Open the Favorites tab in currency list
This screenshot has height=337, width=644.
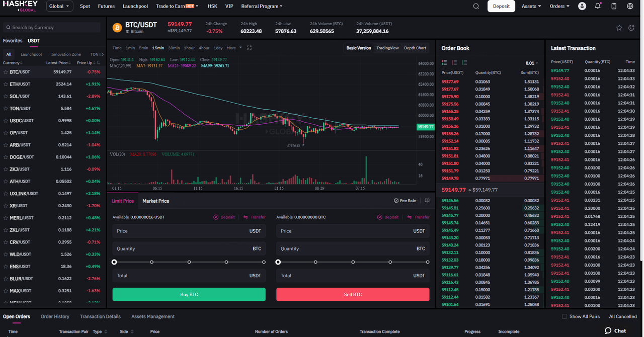(x=13, y=41)
